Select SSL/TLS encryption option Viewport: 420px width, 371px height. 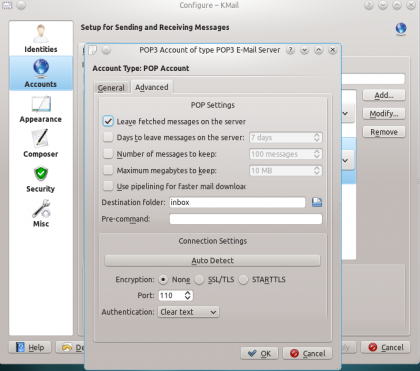(199, 280)
